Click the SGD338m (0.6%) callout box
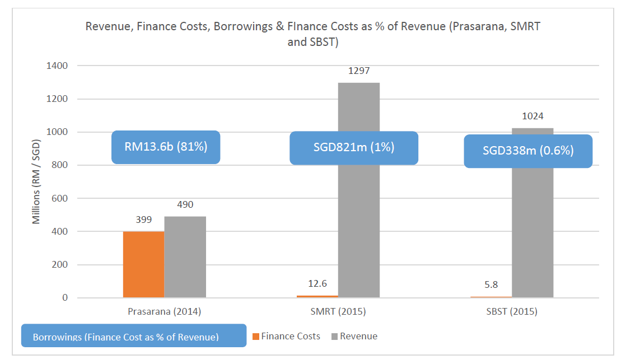Screen dimensions: 626x364 tap(528, 151)
